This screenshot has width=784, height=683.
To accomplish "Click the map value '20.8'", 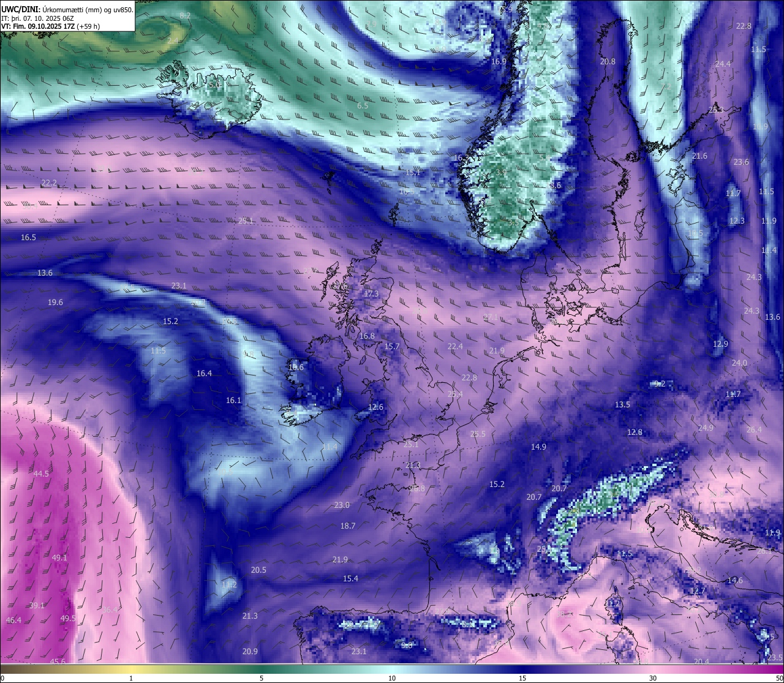I will coord(608,62).
